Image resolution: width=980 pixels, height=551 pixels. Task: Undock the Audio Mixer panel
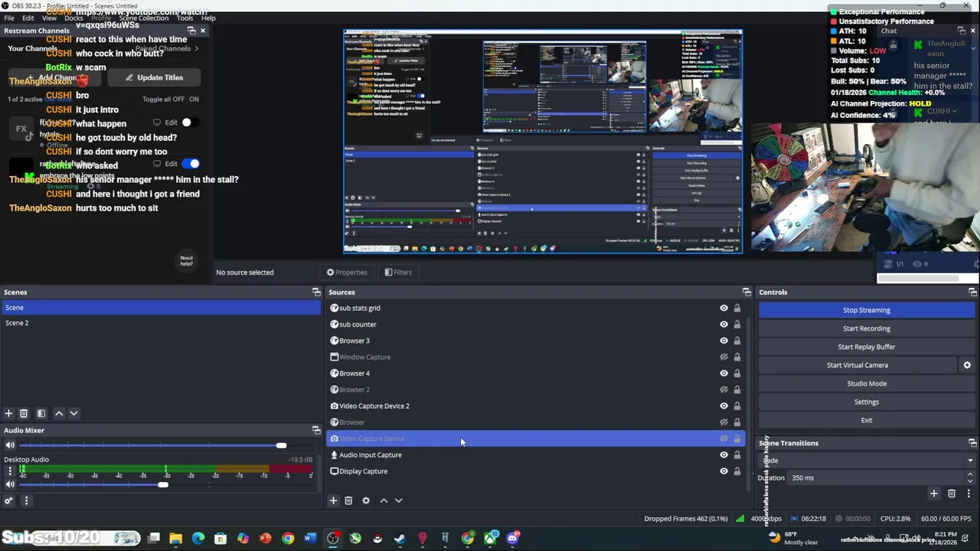pos(316,430)
